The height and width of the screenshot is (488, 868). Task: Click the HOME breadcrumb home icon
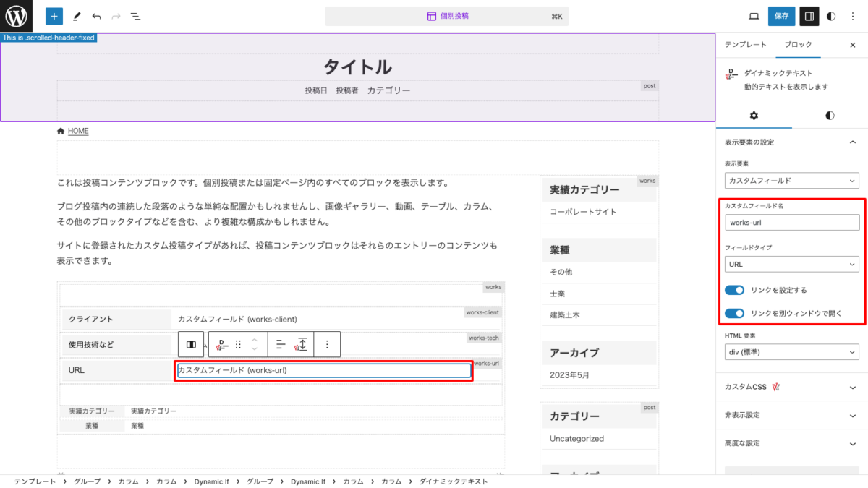click(61, 131)
